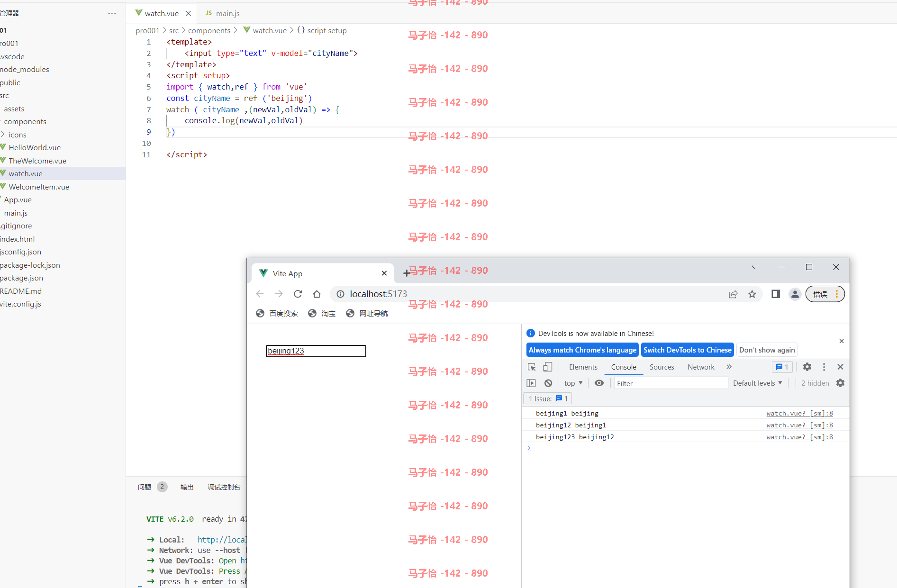This screenshot has height=588, width=897.
Task: Open TheWelcome.vue in the explorer
Action: [37, 161]
